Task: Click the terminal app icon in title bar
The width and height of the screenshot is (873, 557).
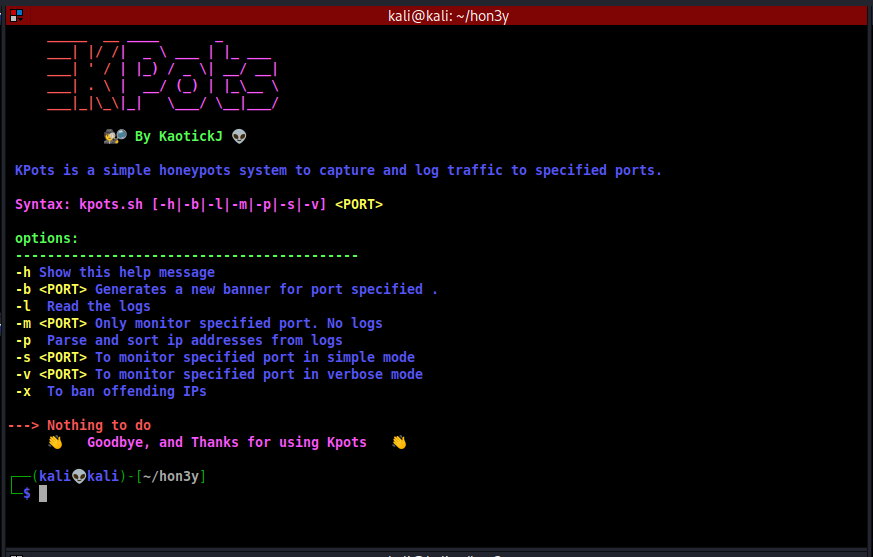Action: coord(16,16)
